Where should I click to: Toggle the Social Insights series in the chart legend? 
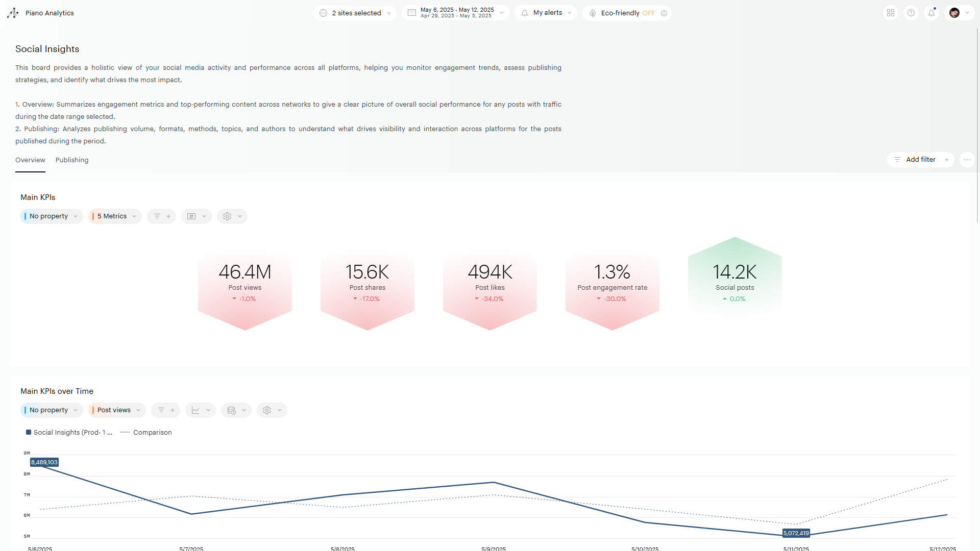(69, 432)
